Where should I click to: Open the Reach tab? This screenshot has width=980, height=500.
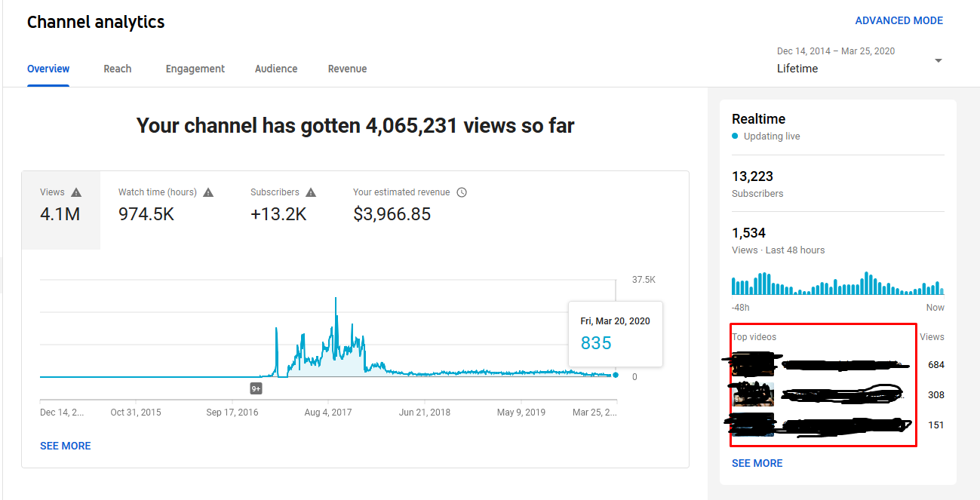[118, 69]
